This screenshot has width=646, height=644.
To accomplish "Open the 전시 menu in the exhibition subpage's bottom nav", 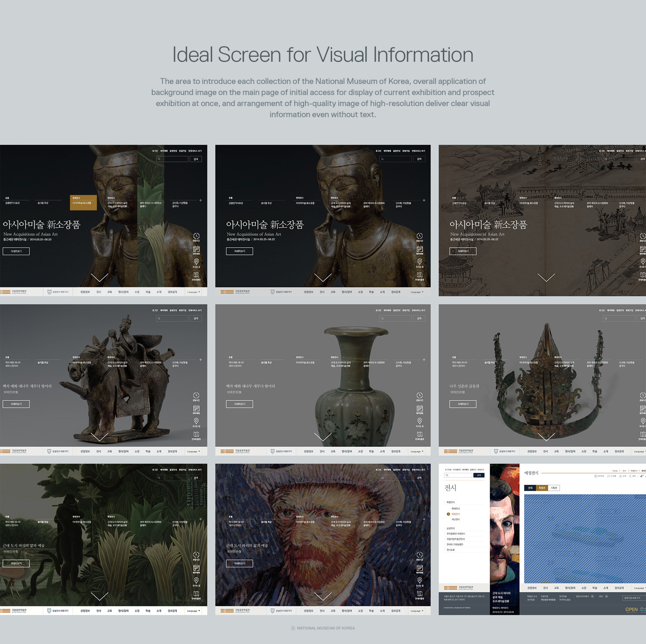I will pos(545,588).
